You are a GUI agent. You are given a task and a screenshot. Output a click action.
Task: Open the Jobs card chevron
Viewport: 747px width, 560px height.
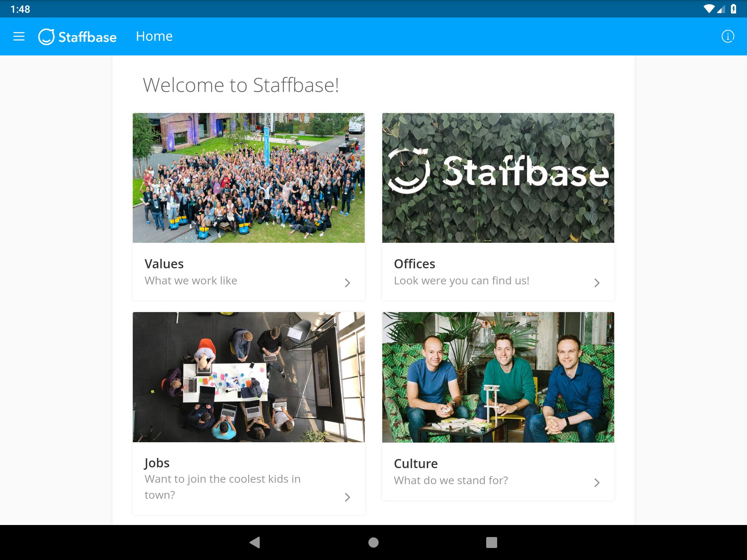(347, 497)
